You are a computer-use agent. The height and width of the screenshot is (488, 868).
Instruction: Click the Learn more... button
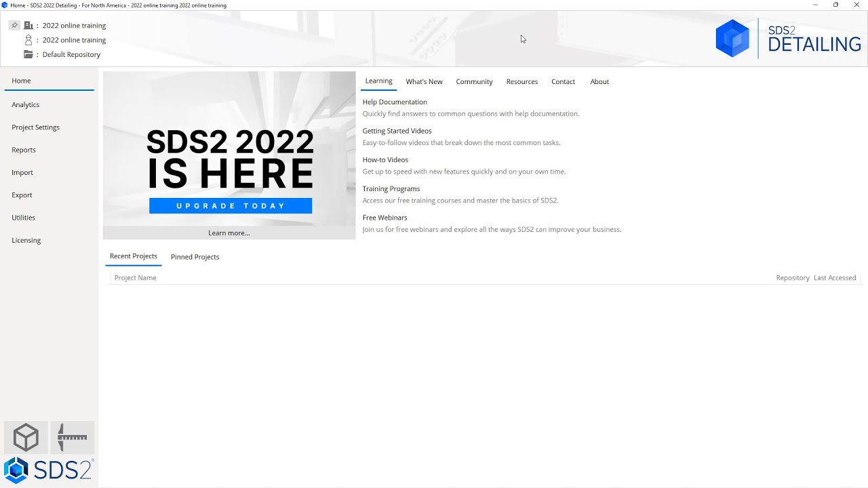pyautogui.click(x=229, y=232)
